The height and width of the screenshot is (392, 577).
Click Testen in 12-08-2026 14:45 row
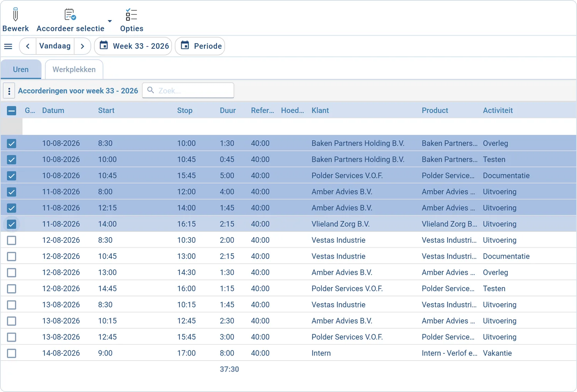click(494, 289)
